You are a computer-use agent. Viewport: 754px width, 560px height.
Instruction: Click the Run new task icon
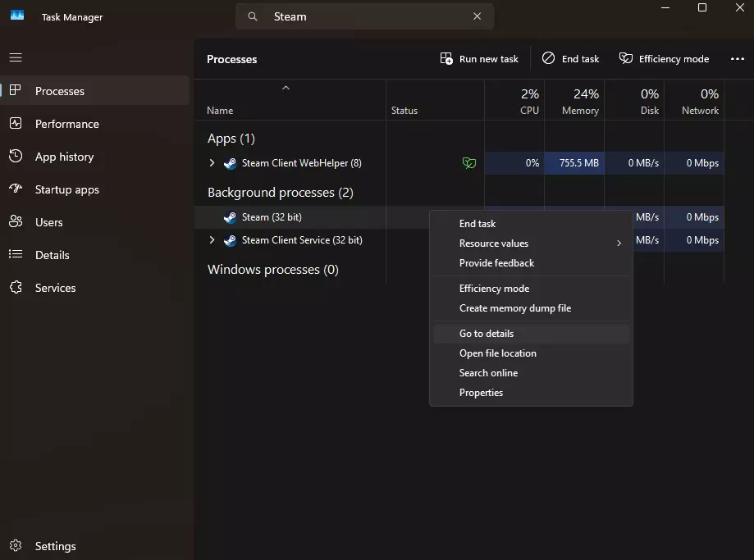(446, 59)
